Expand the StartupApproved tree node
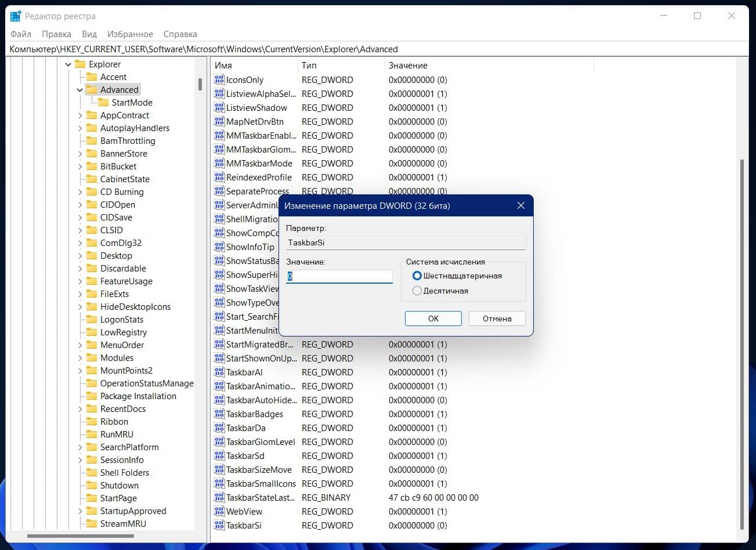 point(80,511)
